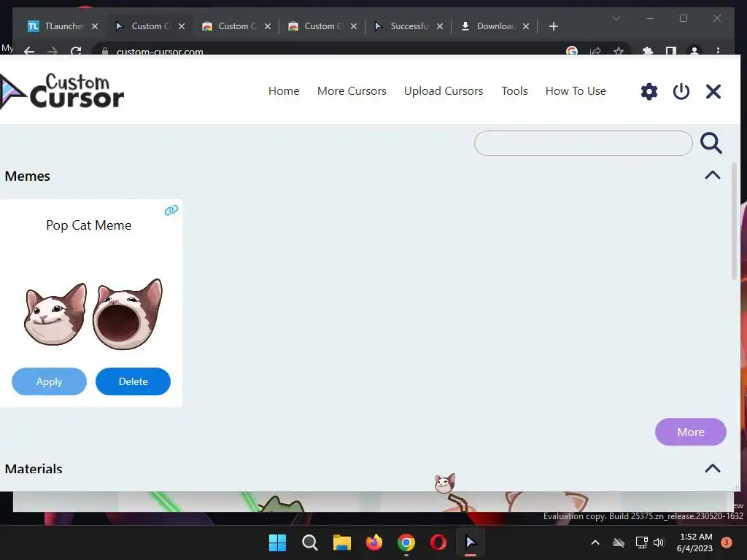Viewport: 747px width, 560px height.
Task: Open Chrome three-dot menu
Action: (x=718, y=51)
